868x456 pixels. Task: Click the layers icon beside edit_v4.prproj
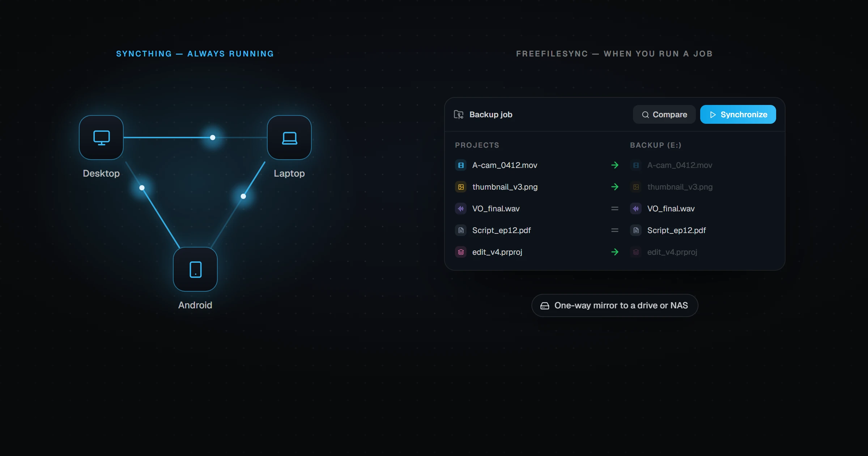pyautogui.click(x=461, y=252)
